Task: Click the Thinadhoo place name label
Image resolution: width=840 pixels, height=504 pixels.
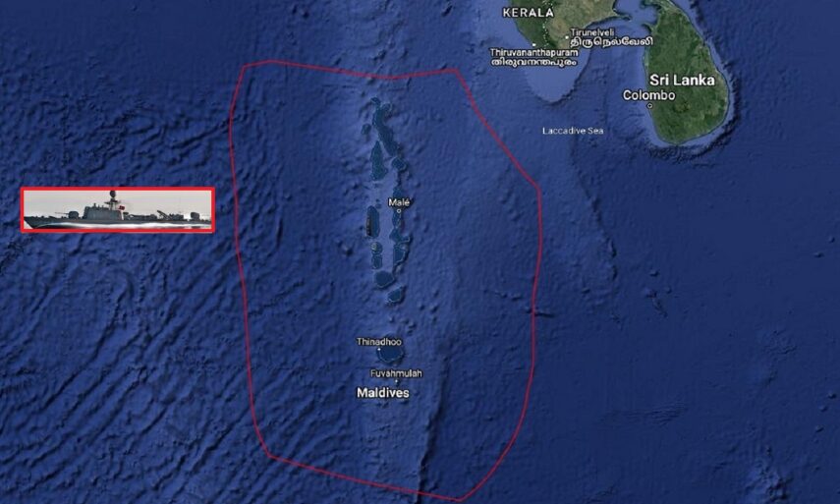Action: [379, 342]
